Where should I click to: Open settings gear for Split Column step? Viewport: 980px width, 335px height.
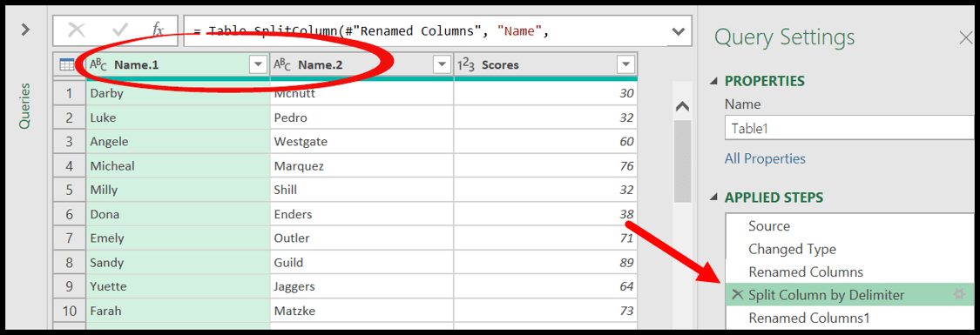pos(959,295)
